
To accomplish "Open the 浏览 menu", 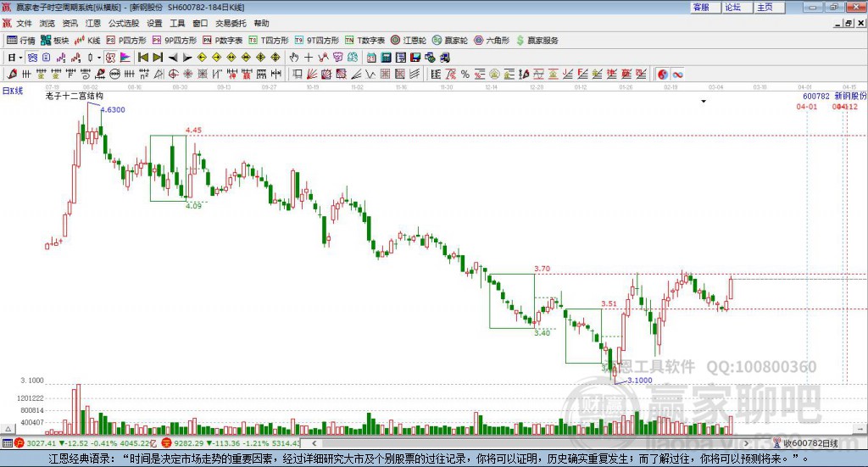I will (47, 23).
